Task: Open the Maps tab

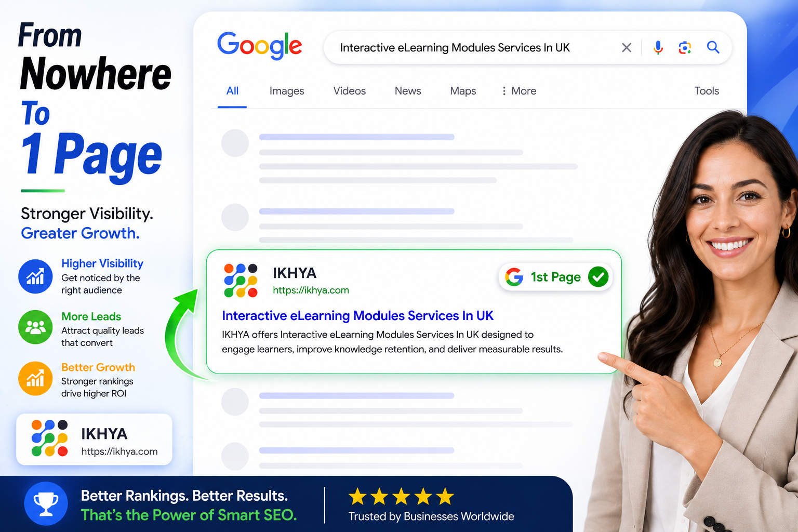Action: point(463,91)
